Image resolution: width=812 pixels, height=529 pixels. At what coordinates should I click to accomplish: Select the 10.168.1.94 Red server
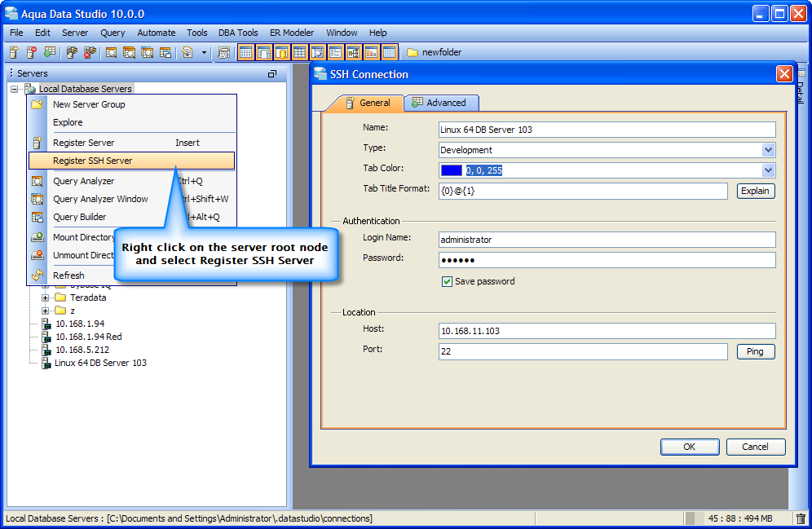click(x=89, y=337)
